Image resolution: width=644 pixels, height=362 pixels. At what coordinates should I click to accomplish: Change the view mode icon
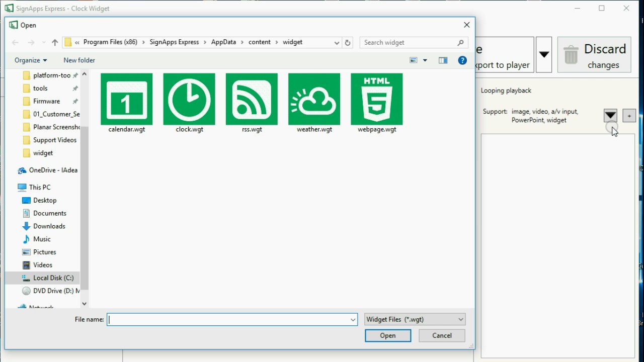tap(414, 60)
